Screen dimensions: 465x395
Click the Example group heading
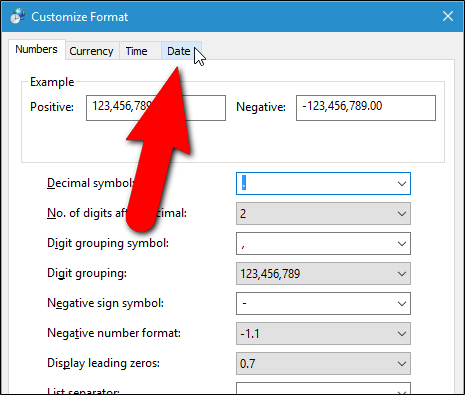pos(52,82)
